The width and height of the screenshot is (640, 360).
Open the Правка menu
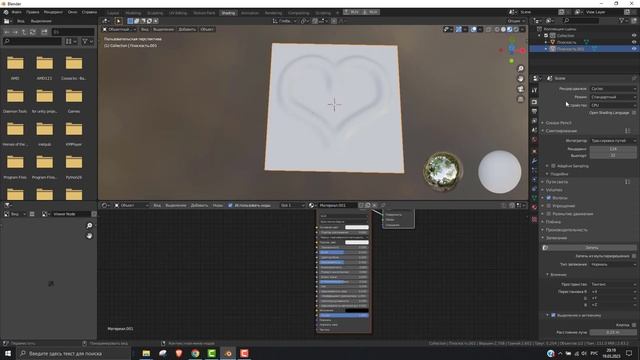[33, 12]
